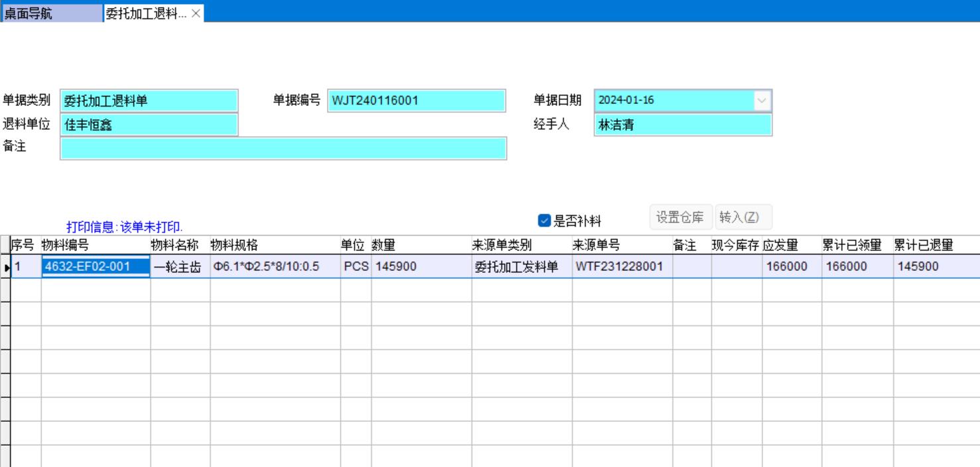
Task: Click the 转入(Z) button
Action: pos(743,217)
